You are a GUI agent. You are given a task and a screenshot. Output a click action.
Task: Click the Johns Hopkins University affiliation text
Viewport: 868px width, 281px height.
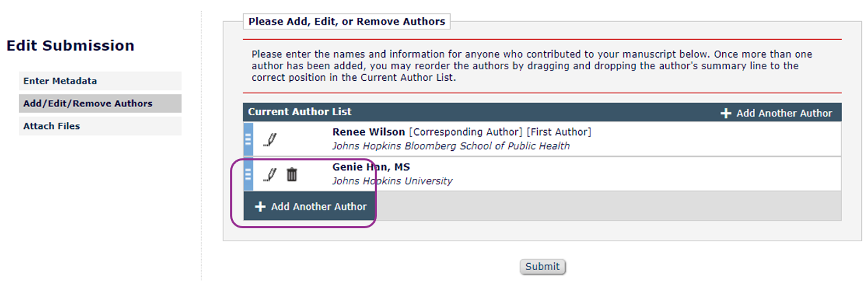392,181
